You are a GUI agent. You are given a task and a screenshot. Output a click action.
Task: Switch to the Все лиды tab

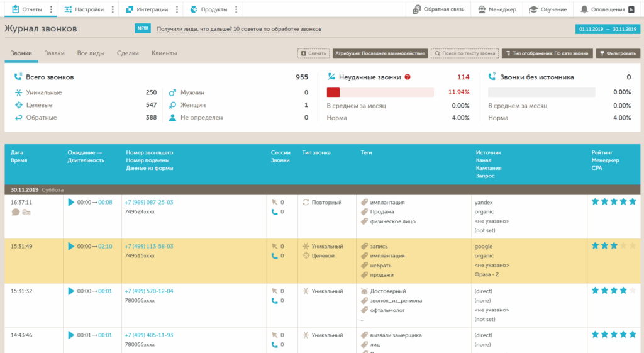pyautogui.click(x=91, y=53)
